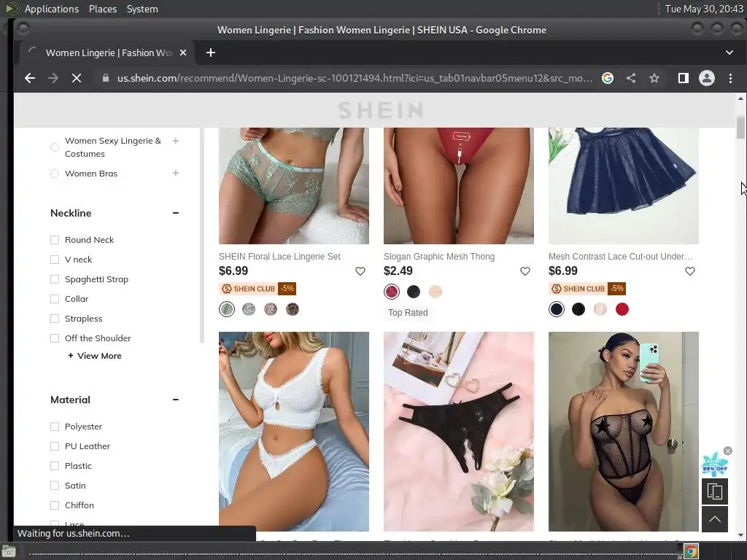Open Chrome three-dot menu
Screen dimensions: 747x560
coord(730,78)
